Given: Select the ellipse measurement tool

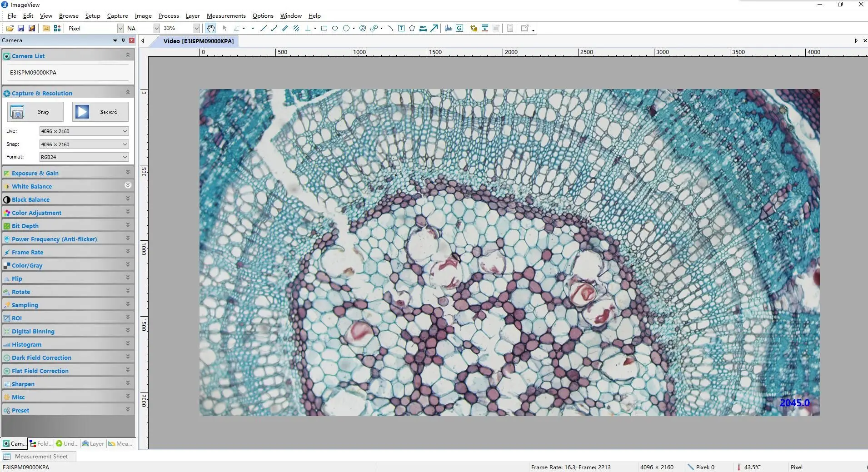Looking at the screenshot, I should (335, 28).
